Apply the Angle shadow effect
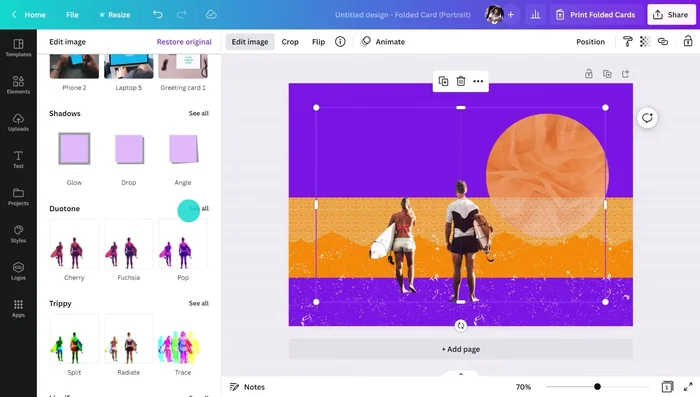This screenshot has width=700, height=397. click(183, 149)
